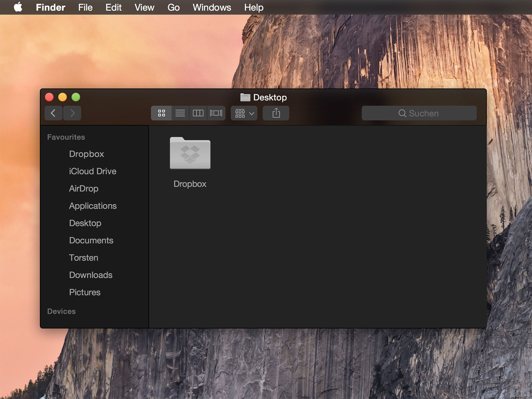
Task: Click inside the Suchen search field
Action: point(419,113)
